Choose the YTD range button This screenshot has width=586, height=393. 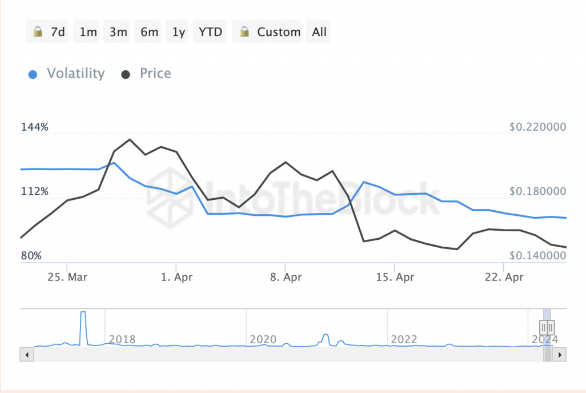point(210,32)
